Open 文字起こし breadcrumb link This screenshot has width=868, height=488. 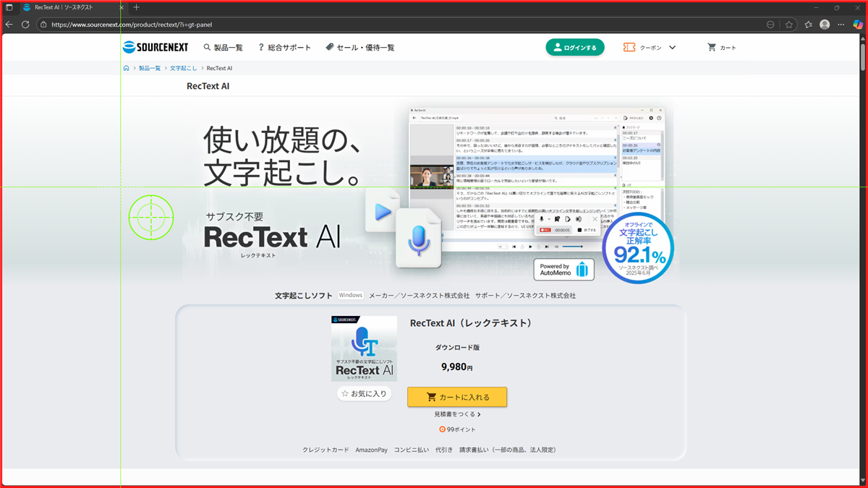[x=183, y=68]
